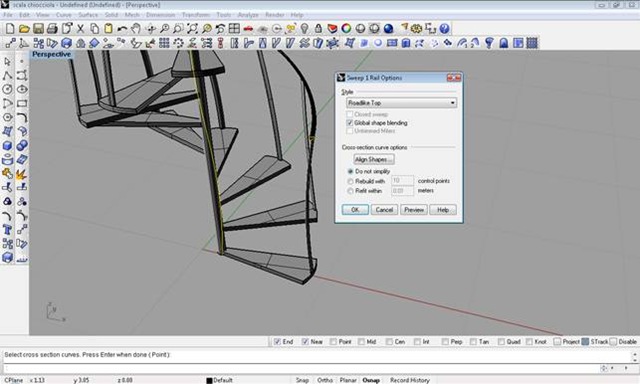Select the color wheel icon in toolbar
This screenshot has width=640, height=384.
tap(346, 29)
